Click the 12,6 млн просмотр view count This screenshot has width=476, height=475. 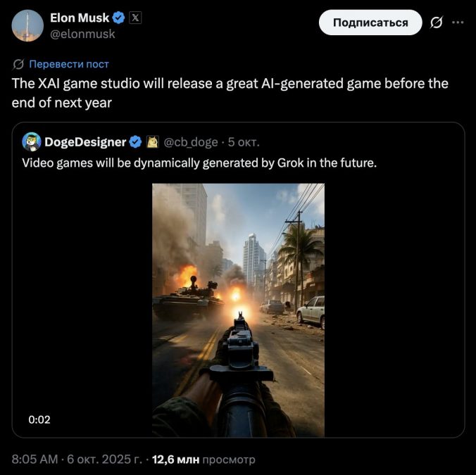coord(204,460)
